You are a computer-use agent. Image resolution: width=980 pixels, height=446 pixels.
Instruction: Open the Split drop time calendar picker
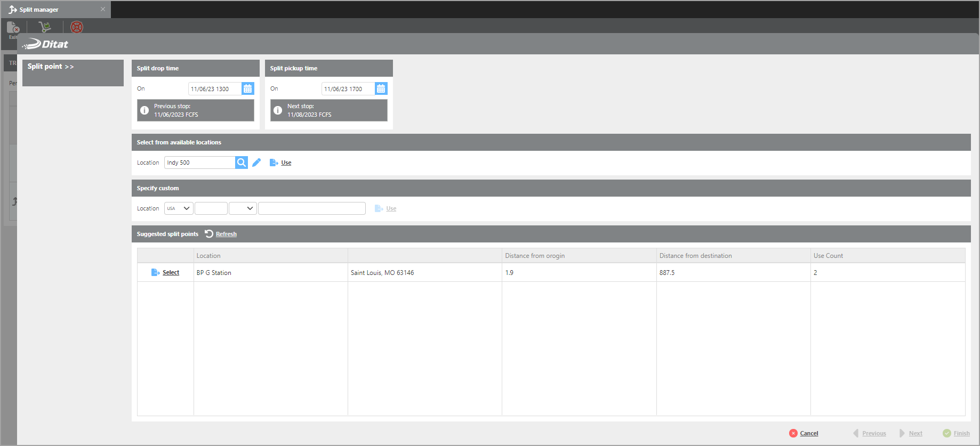pyautogui.click(x=247, y=89)
